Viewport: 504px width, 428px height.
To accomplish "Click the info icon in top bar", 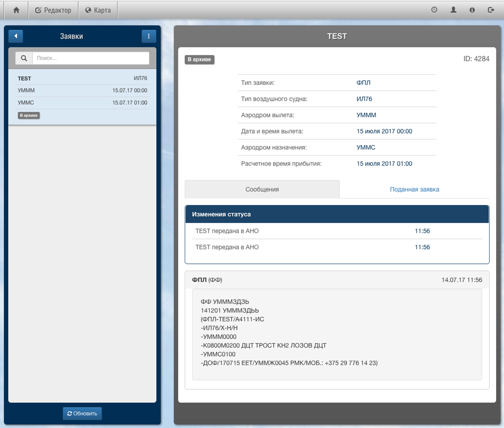I will click(472, 10).
